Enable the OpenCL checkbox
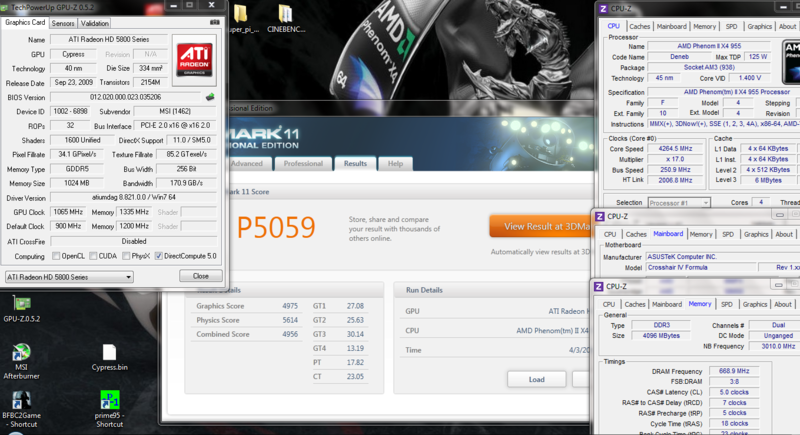Viewport: 800px width, 435px height. [57, 255]
